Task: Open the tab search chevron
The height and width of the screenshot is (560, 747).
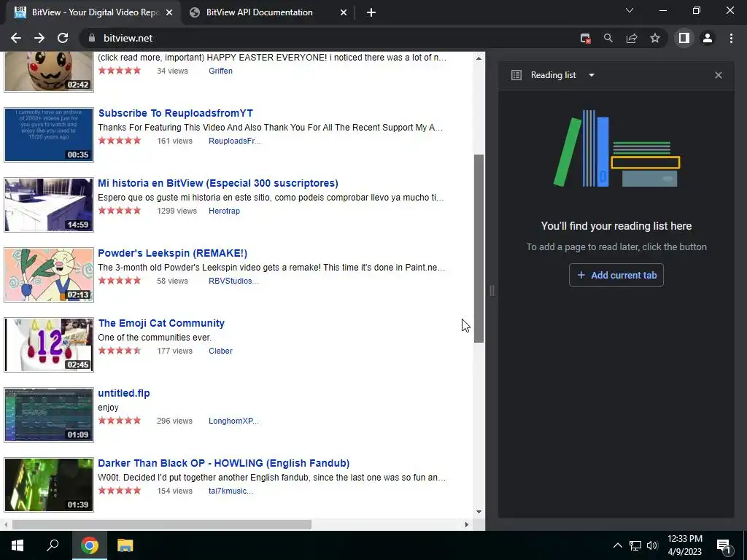Action: 630,10
